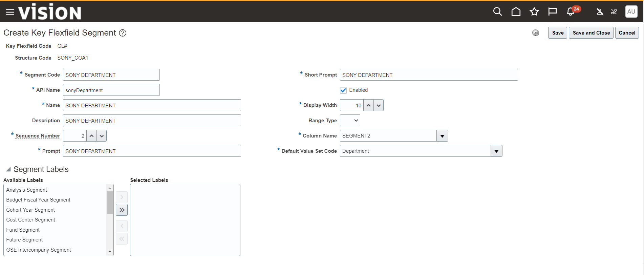644x275 pixels.
Task: Open Favorites star icon
Action: coord(534,12)
